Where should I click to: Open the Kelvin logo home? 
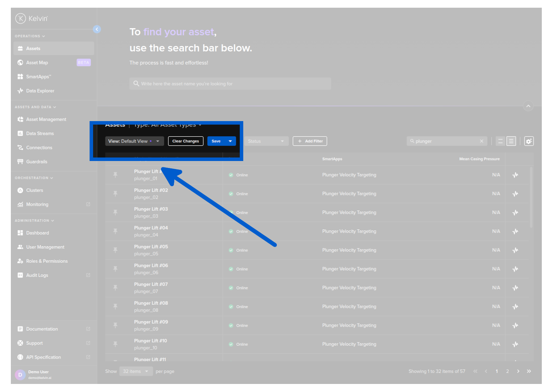click(31, 19)
